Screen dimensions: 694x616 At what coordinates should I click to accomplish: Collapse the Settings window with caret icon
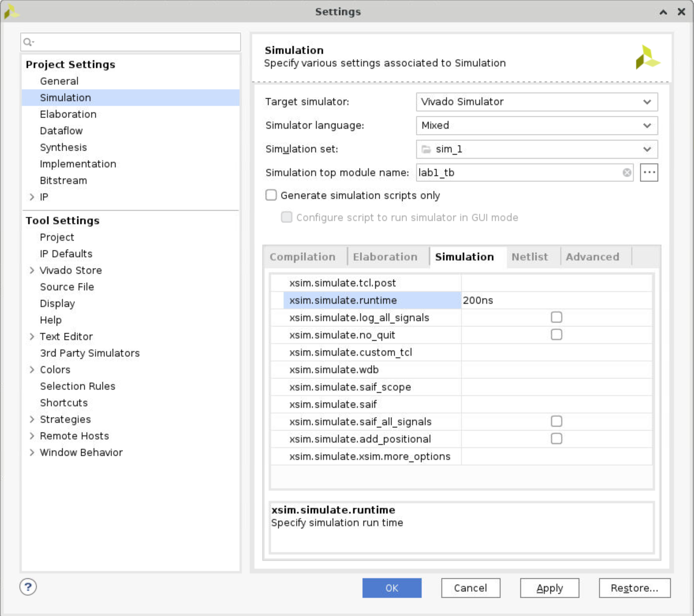pos(664,12)
